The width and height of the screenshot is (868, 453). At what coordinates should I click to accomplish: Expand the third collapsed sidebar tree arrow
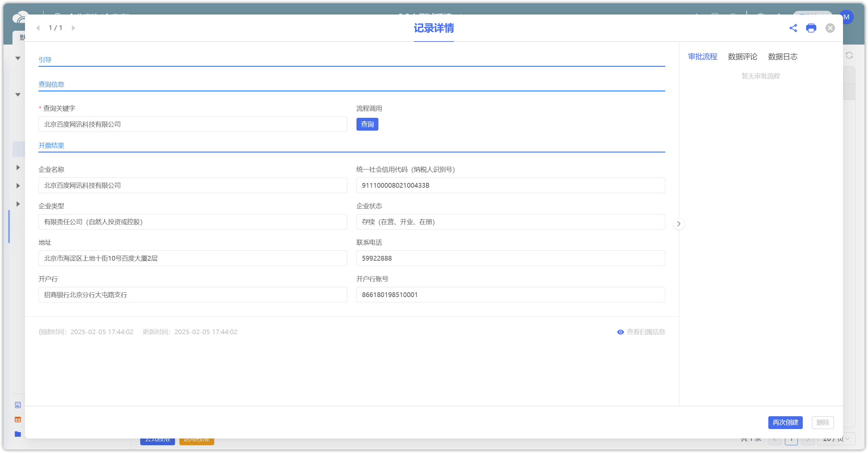[x=18, y=204]
